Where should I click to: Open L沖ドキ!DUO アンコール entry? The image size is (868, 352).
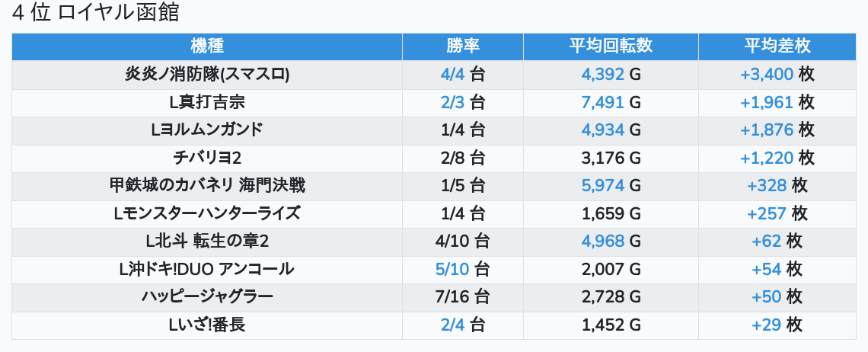pyautogui.click(x=207, y=269)
